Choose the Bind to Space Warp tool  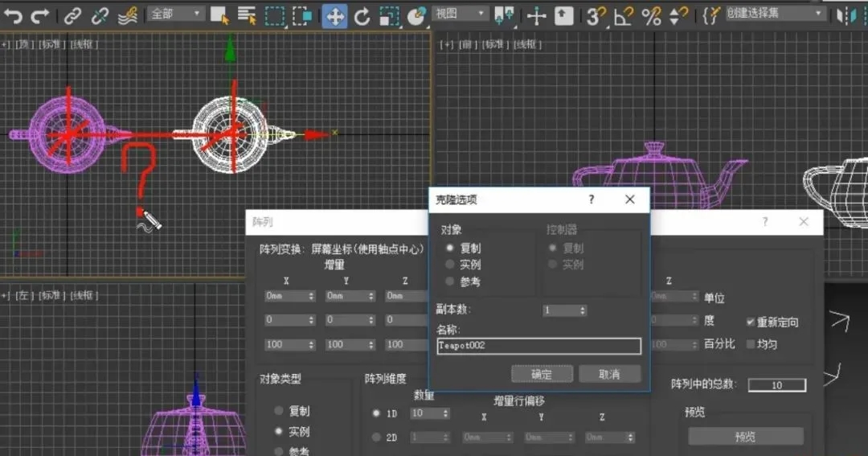[129, 15]
